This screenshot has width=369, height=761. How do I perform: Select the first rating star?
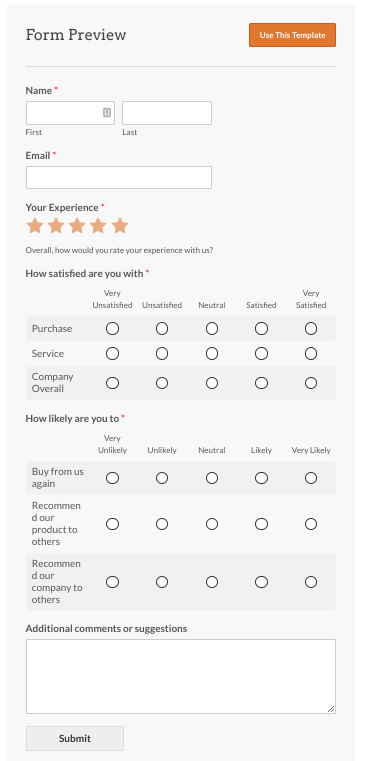coord(34,226)
